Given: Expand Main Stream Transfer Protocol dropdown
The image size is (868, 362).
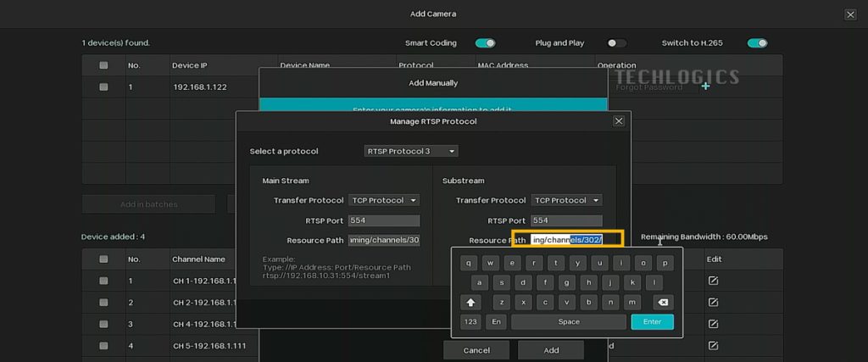Looking at the screenshot, I should [x=384, y=200].
